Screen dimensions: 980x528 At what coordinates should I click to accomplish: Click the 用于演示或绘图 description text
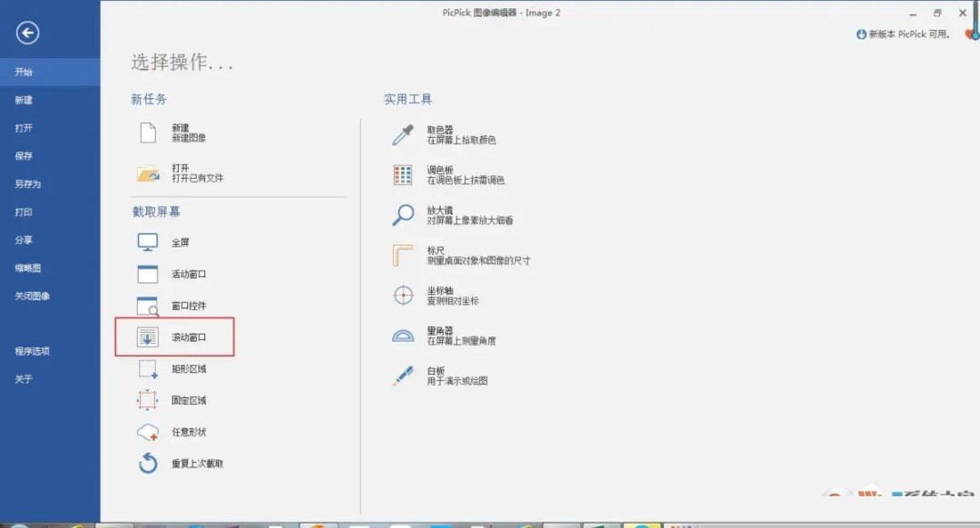456,380
